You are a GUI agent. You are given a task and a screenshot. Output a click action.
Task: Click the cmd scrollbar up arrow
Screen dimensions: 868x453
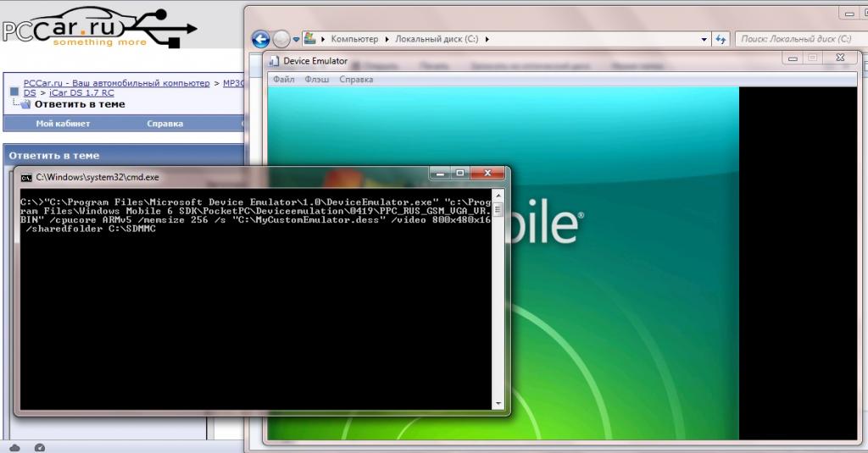(x=498, y=196)
